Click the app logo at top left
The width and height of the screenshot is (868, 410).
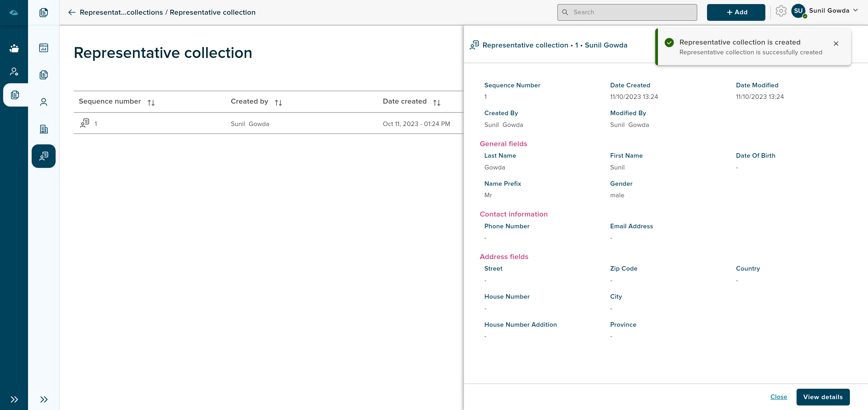[x=14, y=12]
